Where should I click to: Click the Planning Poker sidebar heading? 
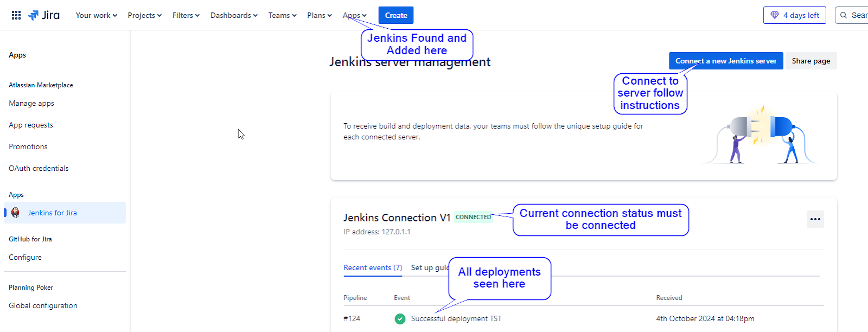coord(31,288)
